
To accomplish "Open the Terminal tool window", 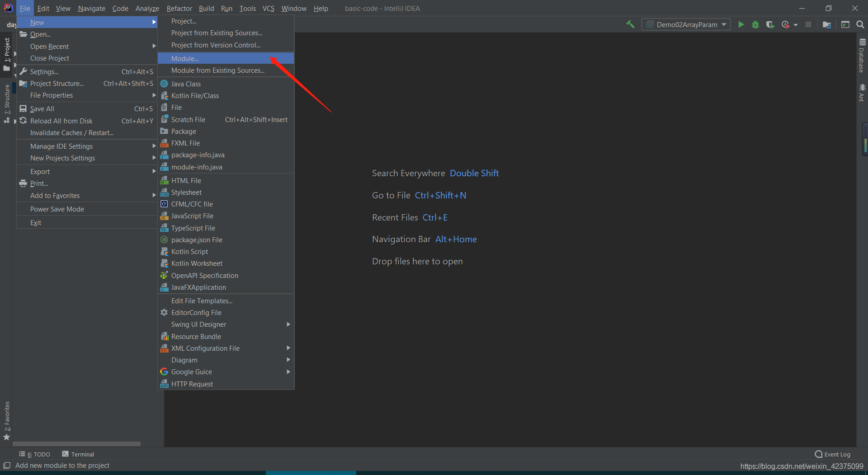I will pos(78,454).
